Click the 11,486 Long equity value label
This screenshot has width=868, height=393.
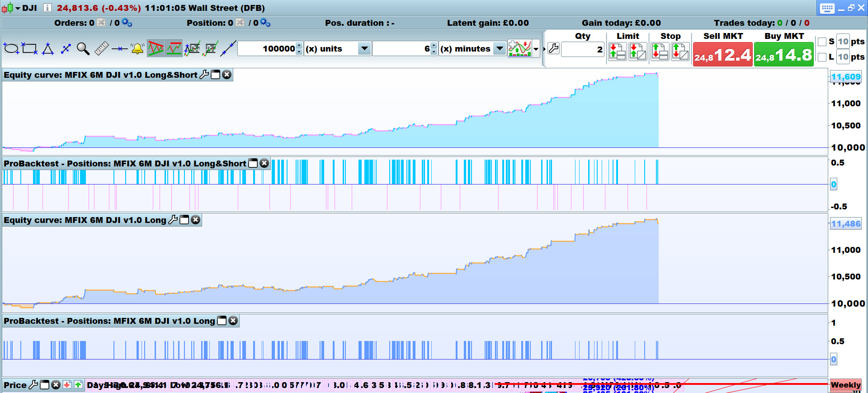pos(846,223)
